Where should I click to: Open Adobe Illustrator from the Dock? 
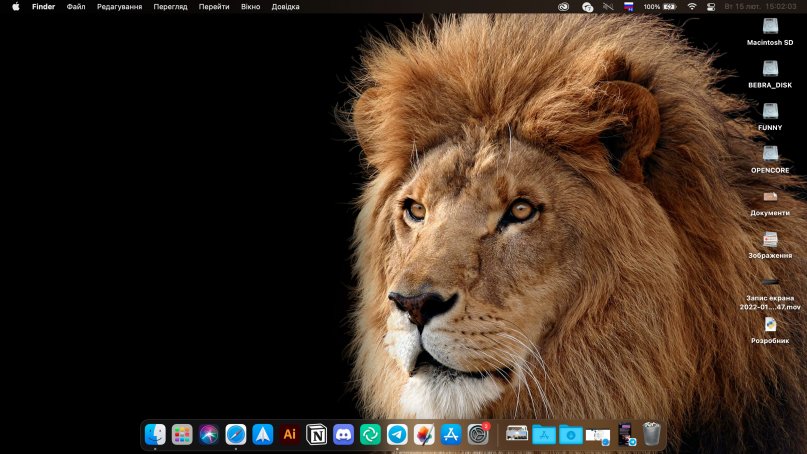290,434
